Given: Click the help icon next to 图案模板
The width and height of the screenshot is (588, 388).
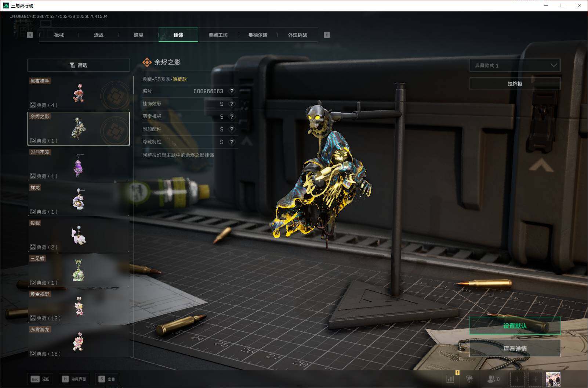Looking at the screenshot, I should (232, 117).
